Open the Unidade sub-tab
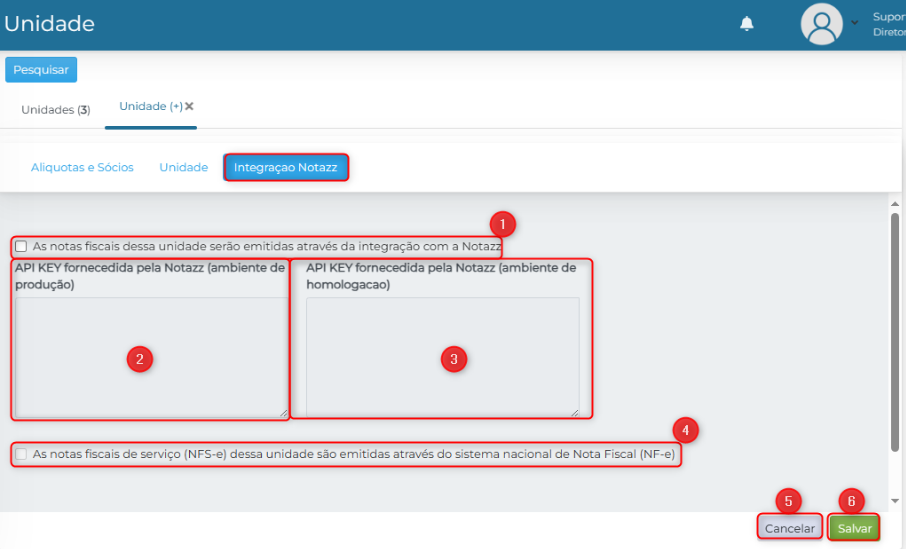The height and width of the screenshot is (549, 906). click(x=184, y=168)
